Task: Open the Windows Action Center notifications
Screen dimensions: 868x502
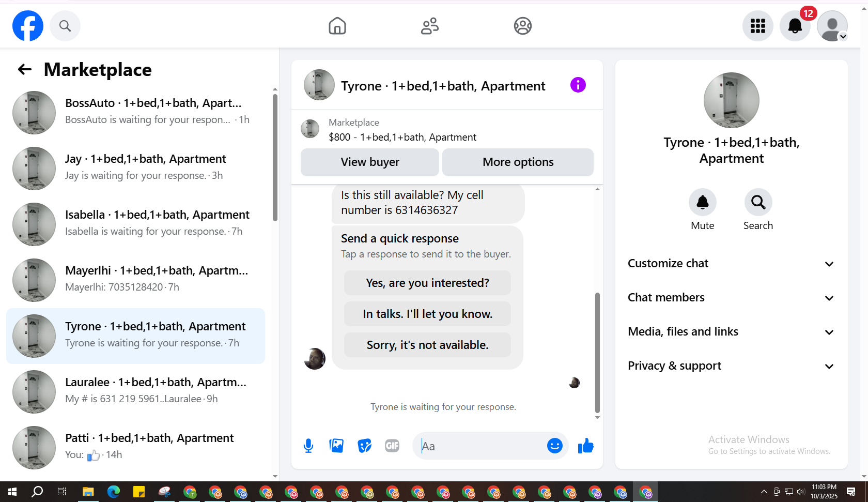Action: tap(851, 492)
